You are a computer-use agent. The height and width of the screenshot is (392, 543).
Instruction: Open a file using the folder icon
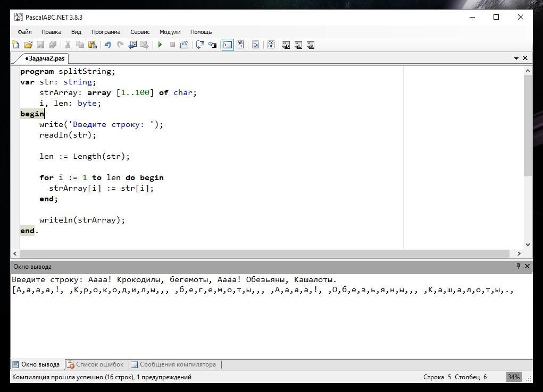pos(28,45)
